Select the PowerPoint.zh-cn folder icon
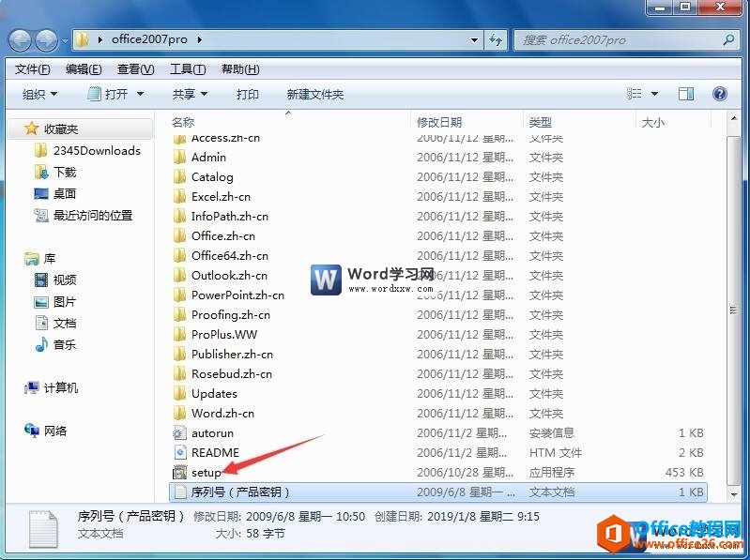This screenshot has width=750, height=560. 179,295
